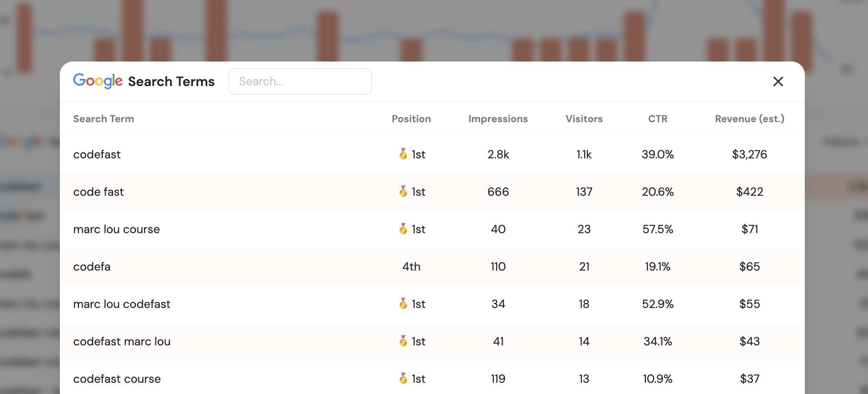The image size is (868, 394).
Task: Click the medal icon on 'codefast course' row
Action: (403, 379)
